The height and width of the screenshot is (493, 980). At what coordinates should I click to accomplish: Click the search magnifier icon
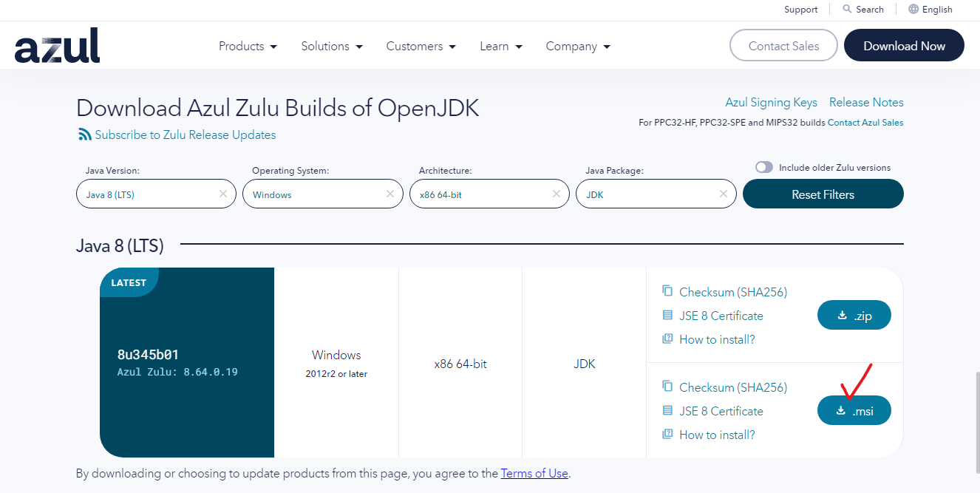[847, 9]
